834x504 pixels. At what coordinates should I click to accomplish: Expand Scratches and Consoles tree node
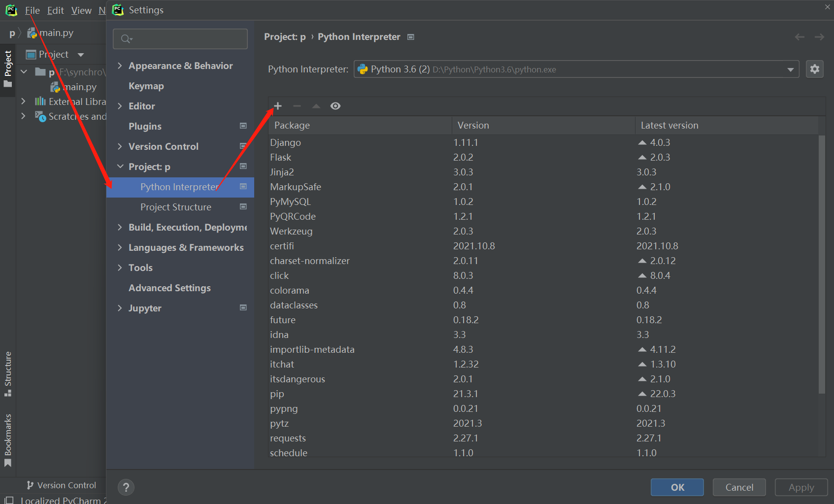tap(23, 116)
